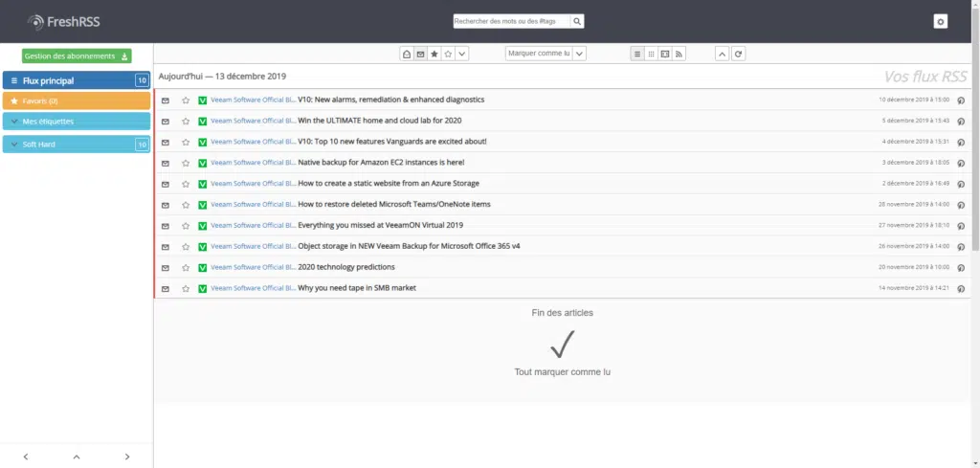Open external link icon on Microsoft Teams row
980x468 pixels.
[x=961, y=205]
